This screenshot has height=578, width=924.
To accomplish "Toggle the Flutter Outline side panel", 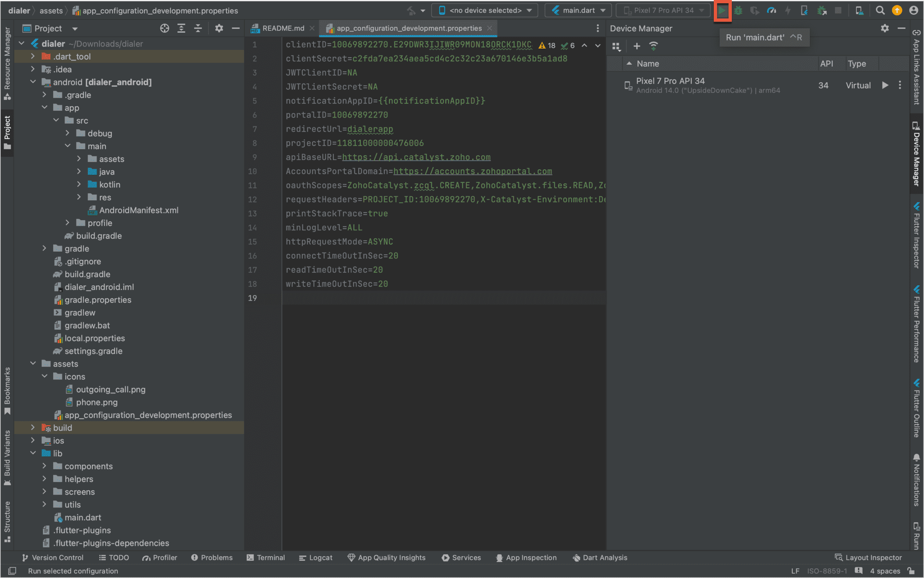I will pos(917,408).
